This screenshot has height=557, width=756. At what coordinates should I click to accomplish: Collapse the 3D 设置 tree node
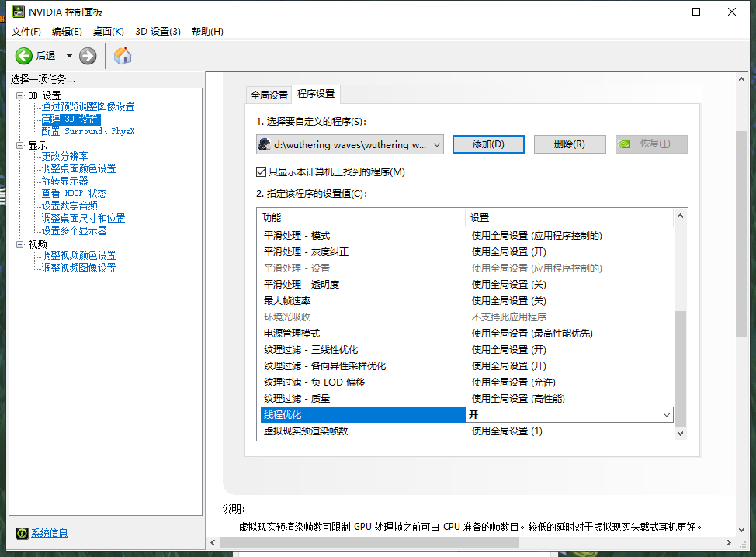[19, 95]
